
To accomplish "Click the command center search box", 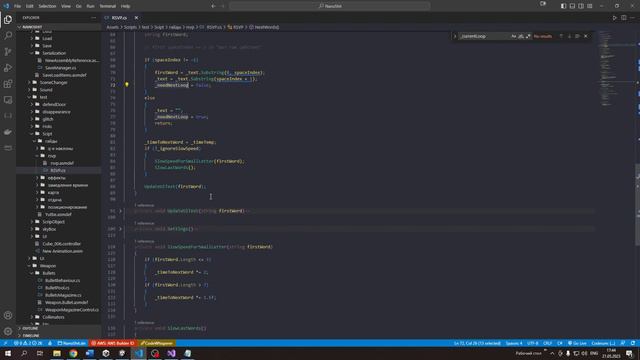I will coord(330,6).
